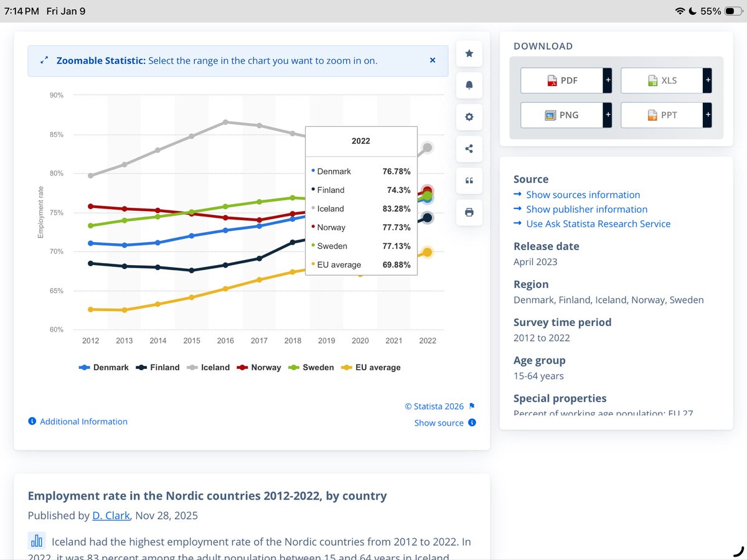Viewport: 747px width, 560px height.
Task: Download the statistic as PPT
Action: coord(662,115)
